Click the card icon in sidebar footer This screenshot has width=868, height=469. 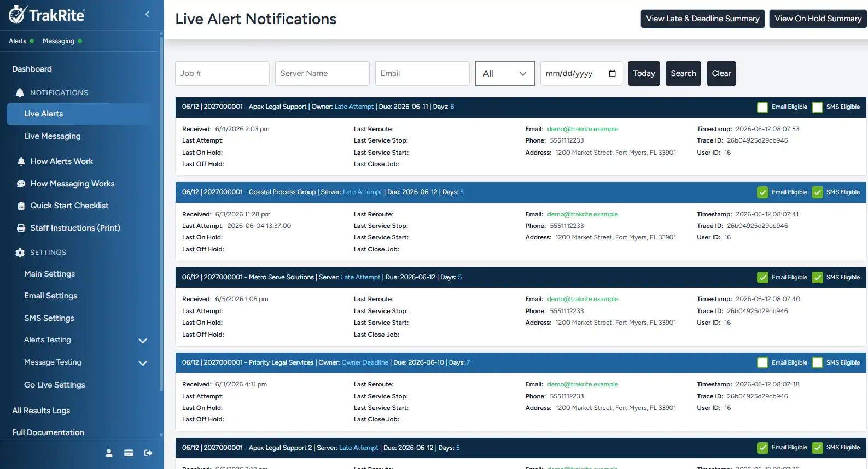click(129, 453)
